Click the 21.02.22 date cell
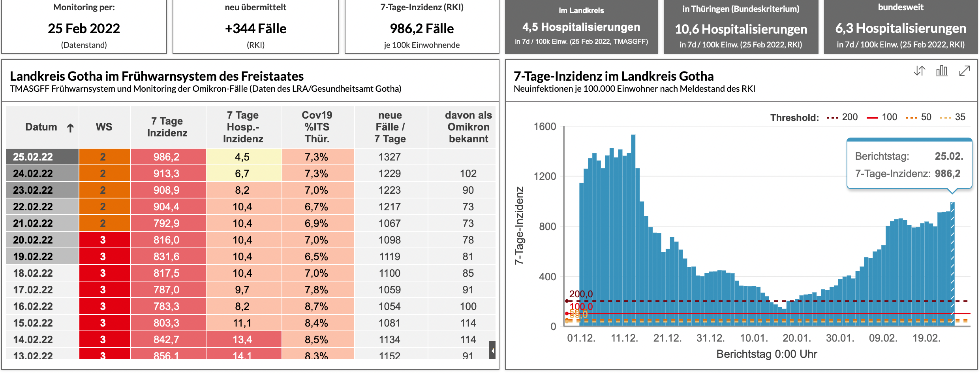This screenshot has width=980, height=374. (x=43, y=223)
